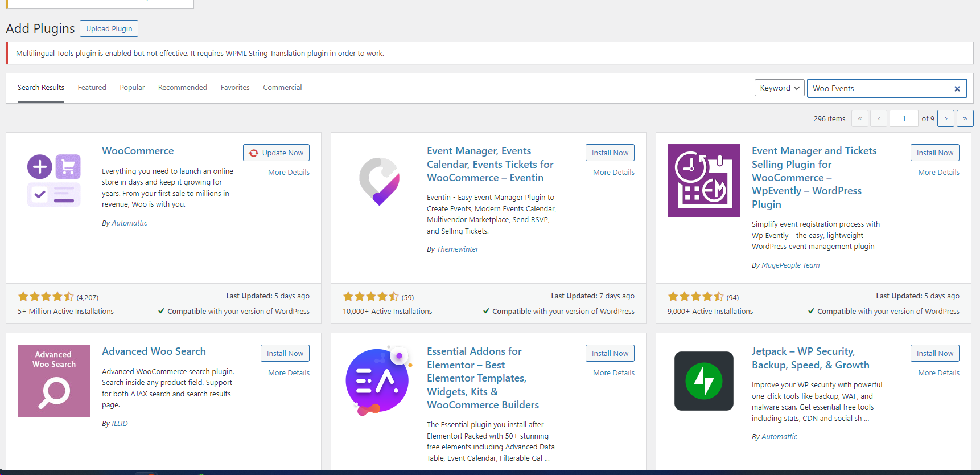Select the '9,000+ Active Installations' text
The image size is (980, 475).
point(710,312)
